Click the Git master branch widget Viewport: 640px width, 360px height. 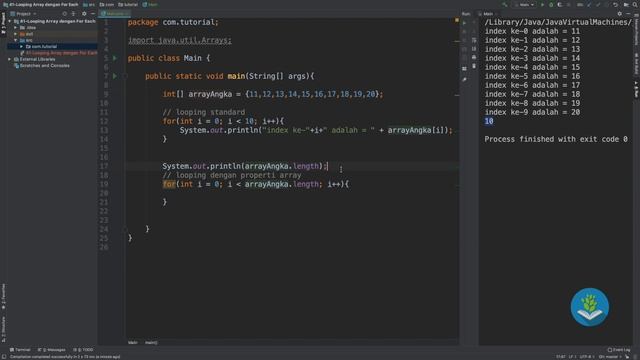pos(610,357)
